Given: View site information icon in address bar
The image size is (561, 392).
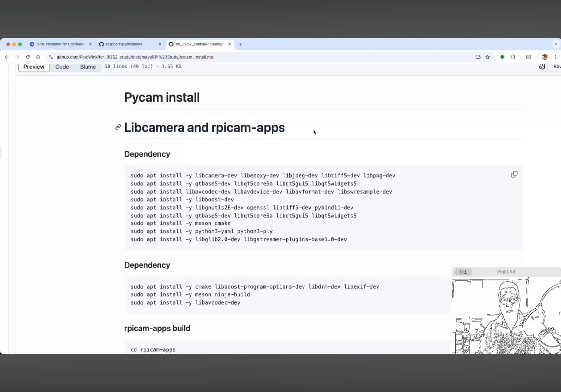Looking at the screenshot, I should point(51,57).
